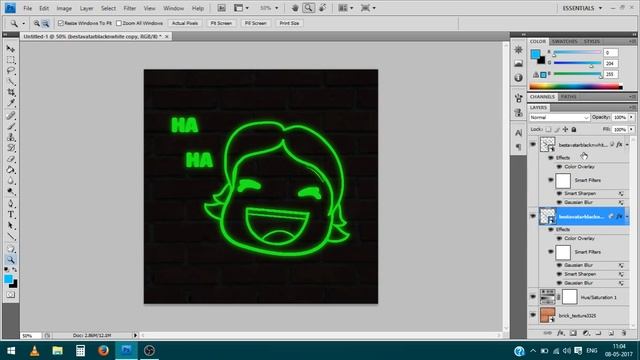Click the Actual Pixels button

pyautogui.click(x=184, y=23)
